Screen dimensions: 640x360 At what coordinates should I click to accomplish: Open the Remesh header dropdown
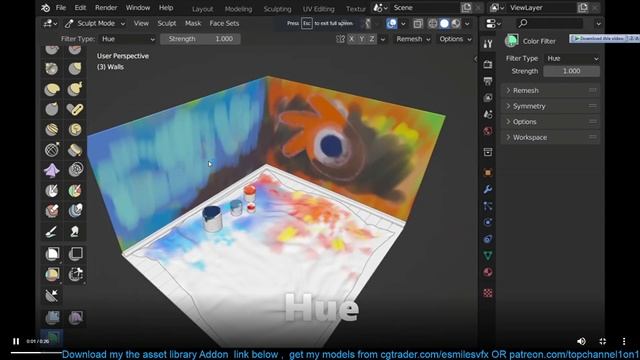tap(413, 39)
